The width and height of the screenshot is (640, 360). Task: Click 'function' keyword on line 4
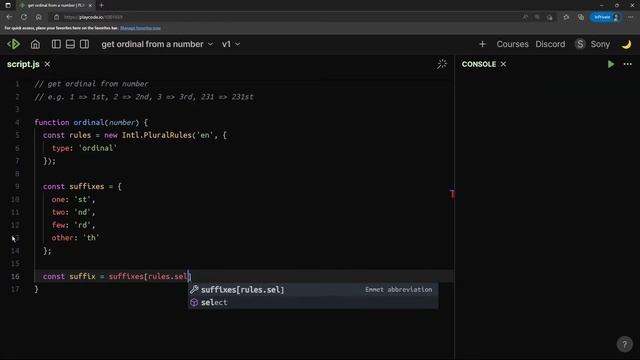click(x=52, y=122)
